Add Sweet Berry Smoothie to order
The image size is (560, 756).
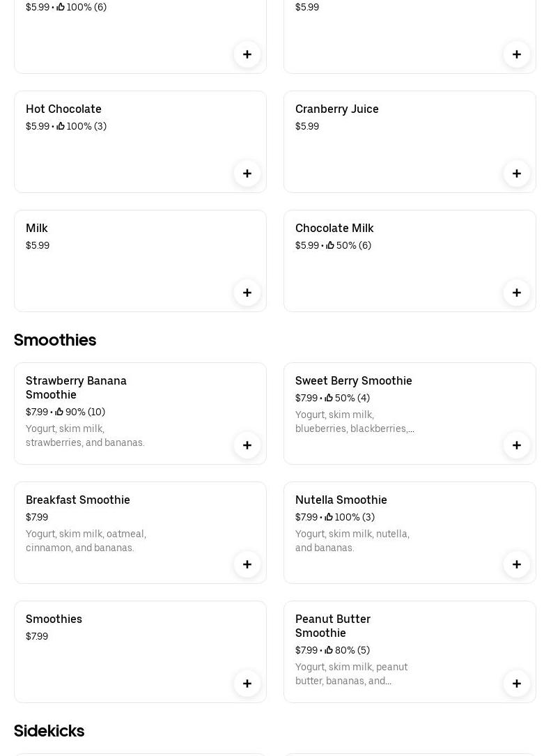[517, 445]
